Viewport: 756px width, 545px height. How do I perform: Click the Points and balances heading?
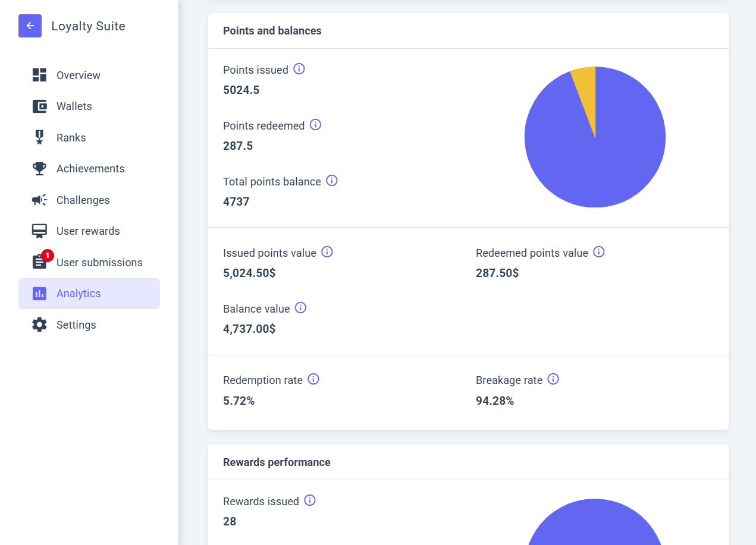[272, 31]
